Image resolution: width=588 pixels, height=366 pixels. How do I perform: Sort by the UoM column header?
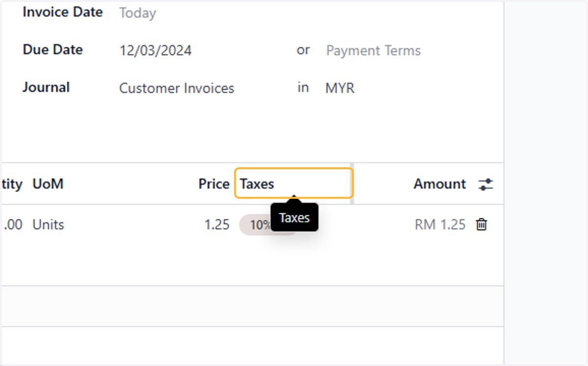tap(48, 184)
